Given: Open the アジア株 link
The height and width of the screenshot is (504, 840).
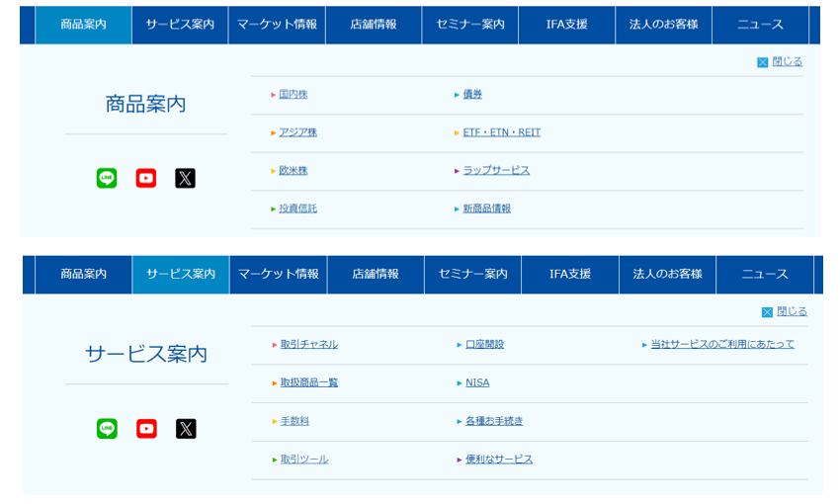Looking at the screenshot, I should click(297, 132).
